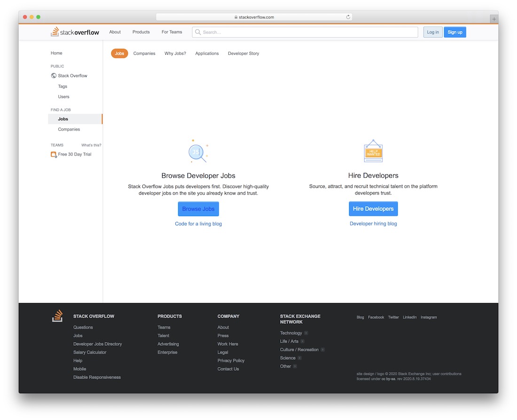Open Privacy Policy footer link
Screen dimensions: 517x420
tap(231, 361)
